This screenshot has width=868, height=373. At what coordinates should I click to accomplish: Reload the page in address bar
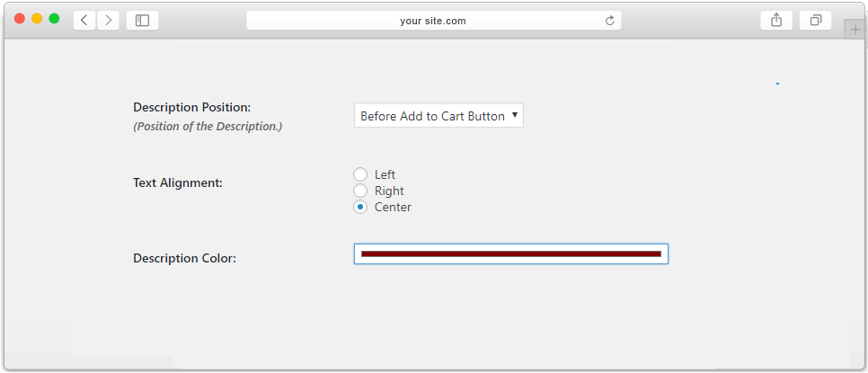click(x=609, y=21)
